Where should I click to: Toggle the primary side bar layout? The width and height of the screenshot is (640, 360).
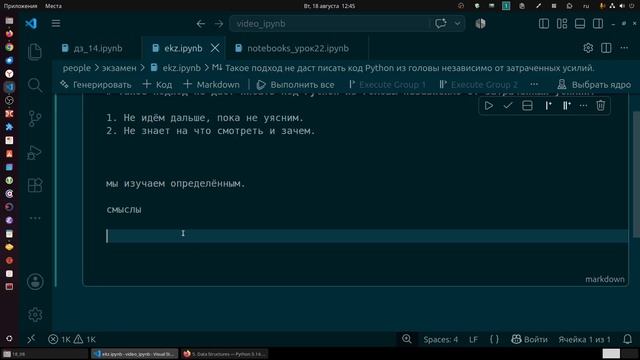pos(544,24)
